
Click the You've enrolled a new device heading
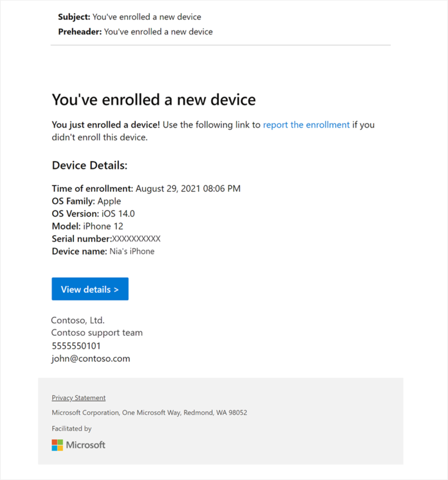(x=154, y=99)
